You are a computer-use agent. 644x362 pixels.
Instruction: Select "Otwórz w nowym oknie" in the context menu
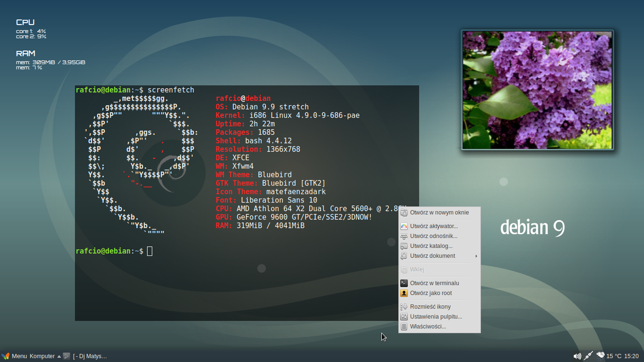point(439,213)
